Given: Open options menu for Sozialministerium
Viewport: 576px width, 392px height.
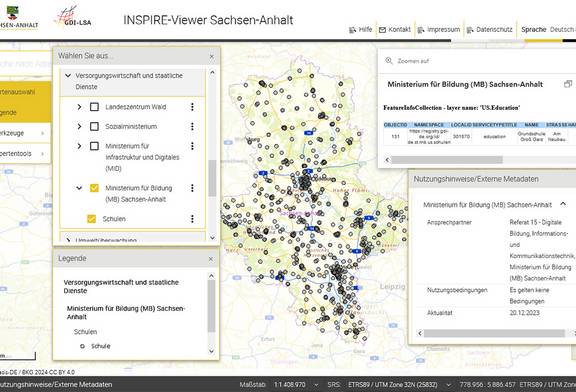Looking at the screenshot, I should coord(192,126).
